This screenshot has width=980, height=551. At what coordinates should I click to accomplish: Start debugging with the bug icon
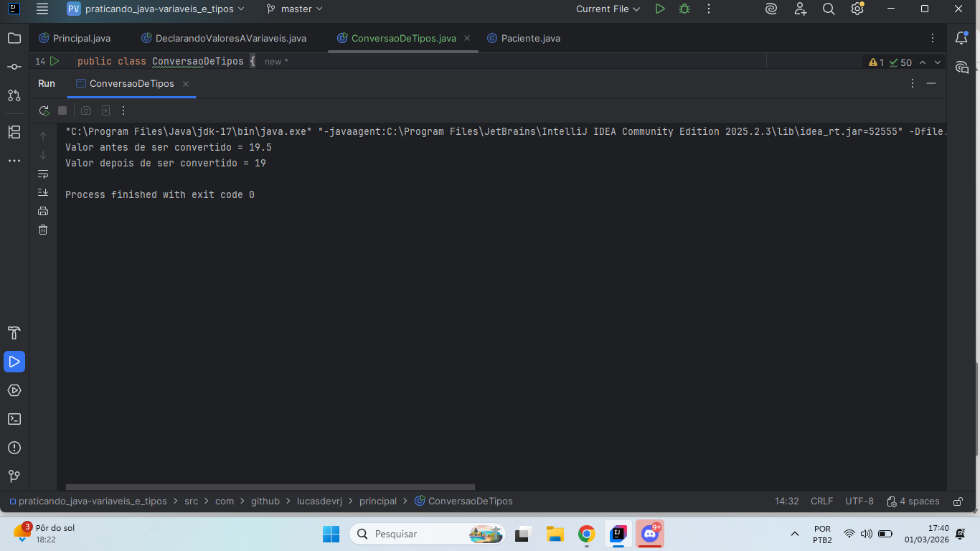pyautogui.click(x=684, y=9)
